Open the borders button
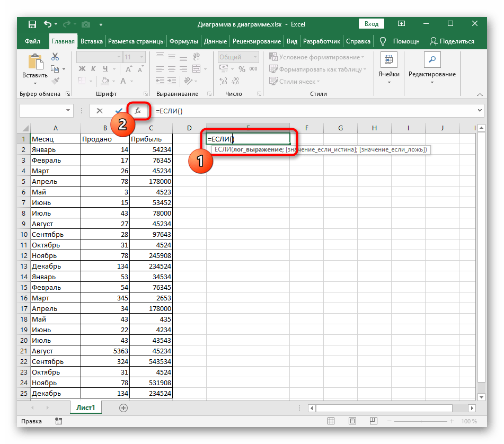Screen dimensions: 504x444 click(82, 81)
